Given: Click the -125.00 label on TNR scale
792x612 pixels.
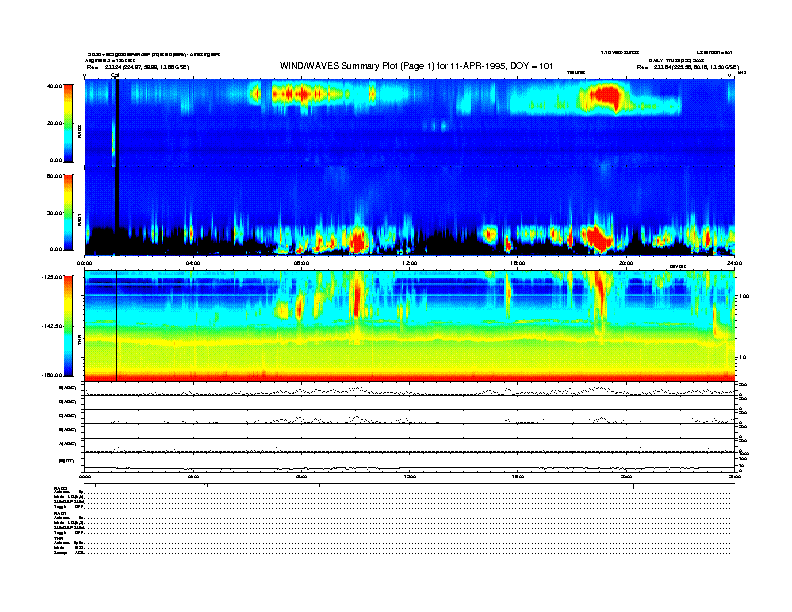Looking at the screenshot, I should click(x=52, y=277).
